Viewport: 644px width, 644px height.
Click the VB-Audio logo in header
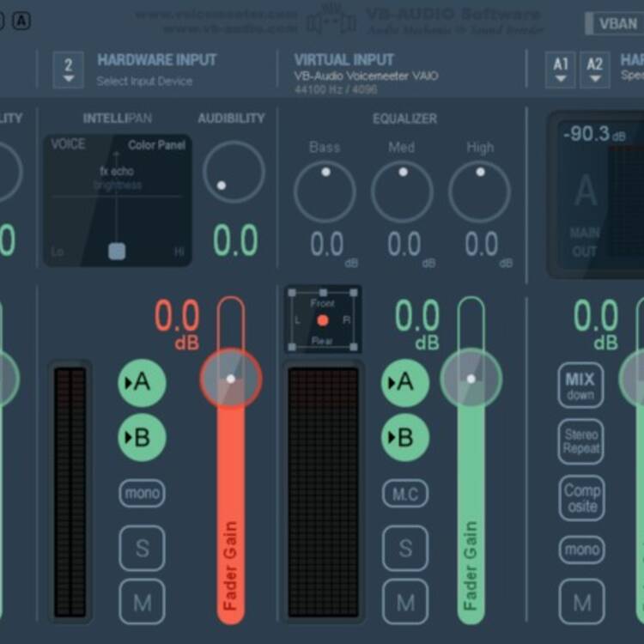[331, 21]
